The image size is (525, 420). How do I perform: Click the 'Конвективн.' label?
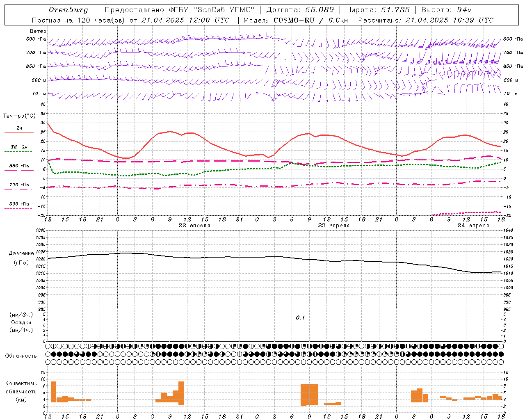(x=21, y=383)
